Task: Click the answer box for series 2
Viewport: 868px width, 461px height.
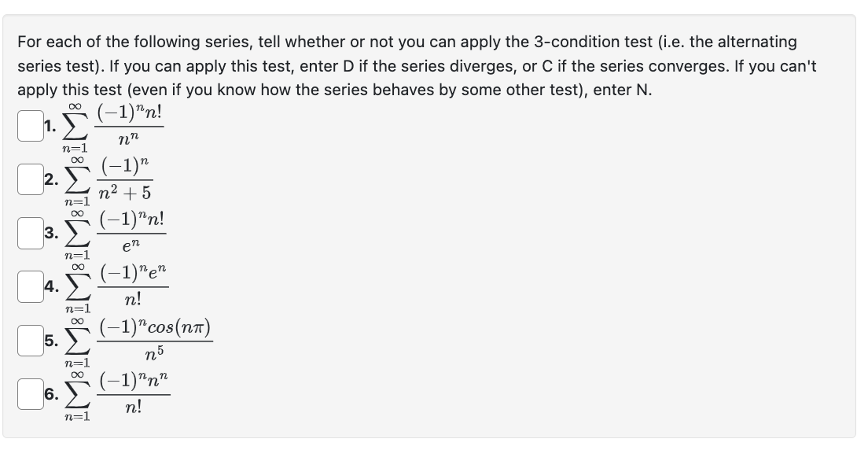Action: pos(29,179)
